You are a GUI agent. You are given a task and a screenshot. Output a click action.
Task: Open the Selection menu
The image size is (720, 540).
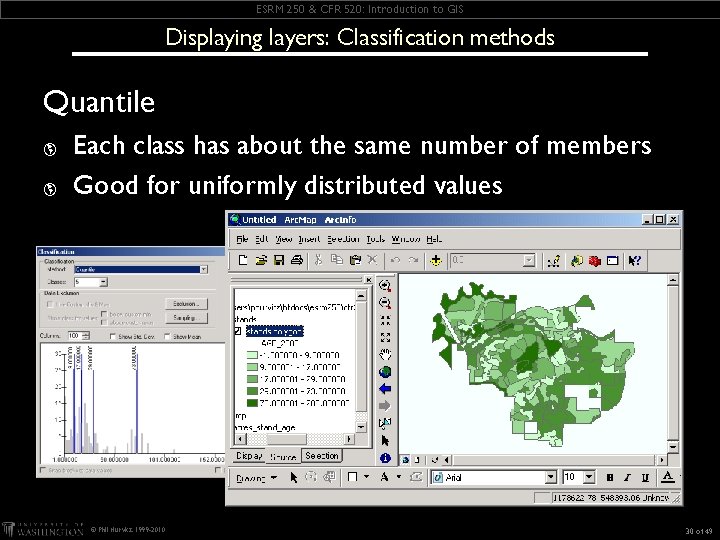coord(343,239)
